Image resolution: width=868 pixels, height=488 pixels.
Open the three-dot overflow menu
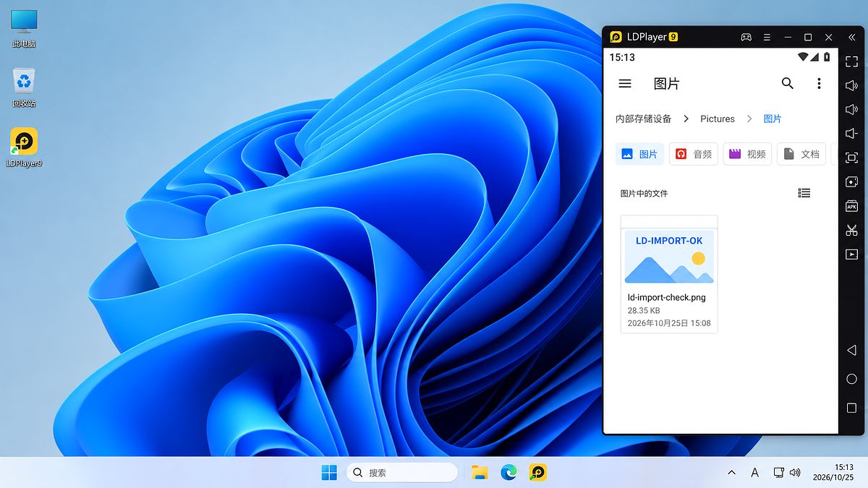point(819,84)
